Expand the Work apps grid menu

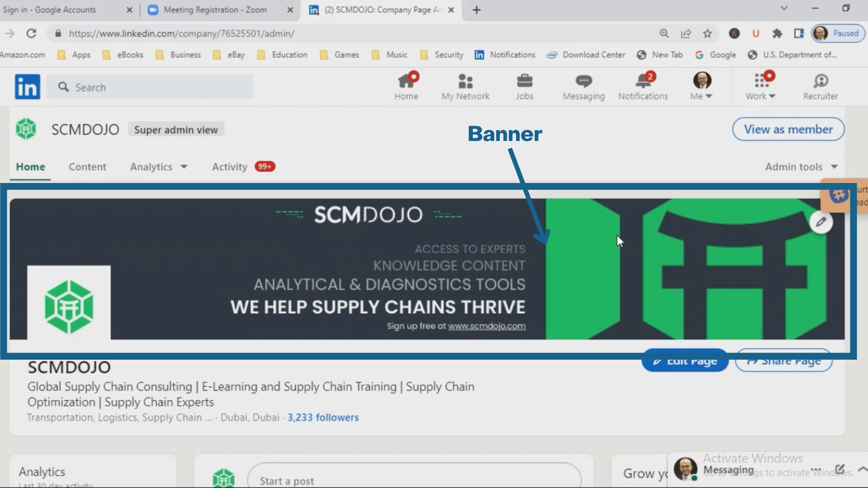(761, 87)
